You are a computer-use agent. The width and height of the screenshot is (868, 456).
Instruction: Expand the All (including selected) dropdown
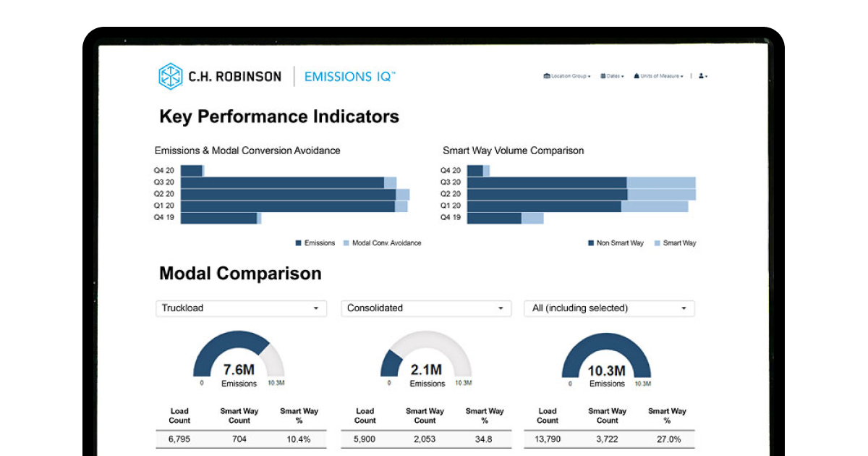click(x=609, y=308)
